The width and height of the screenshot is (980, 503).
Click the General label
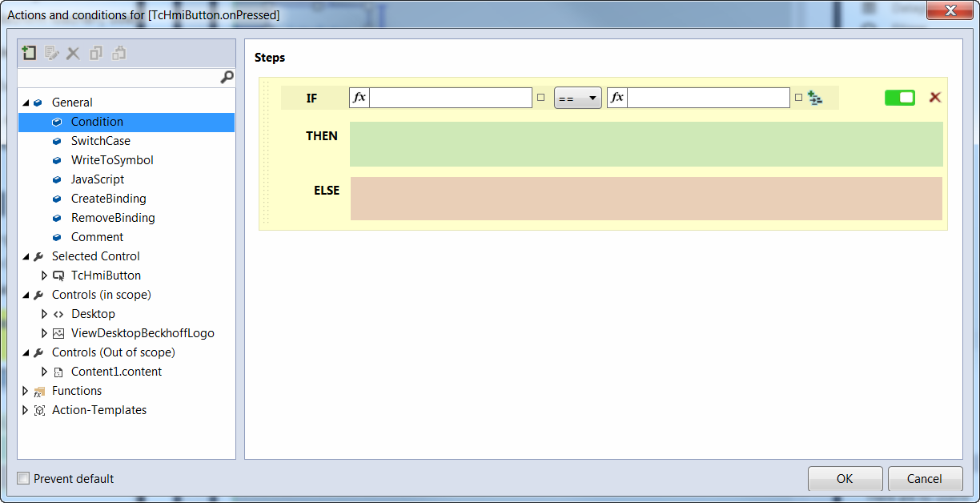coord(72,103)
